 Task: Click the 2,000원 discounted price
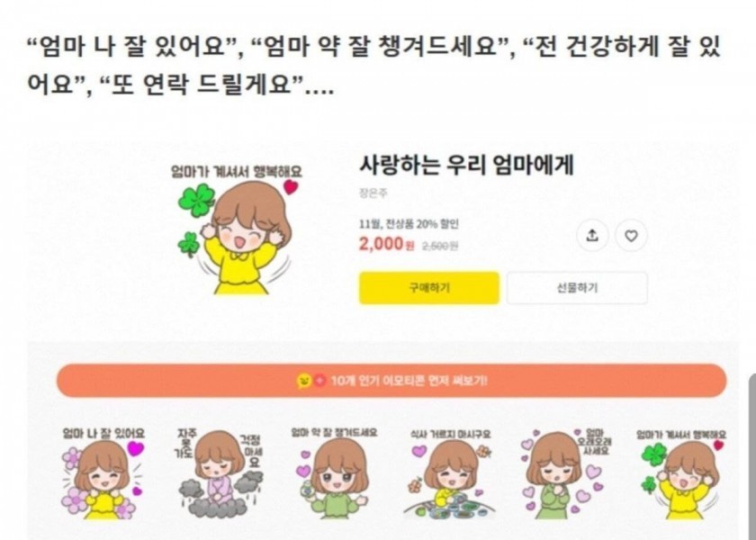point(386,245)
